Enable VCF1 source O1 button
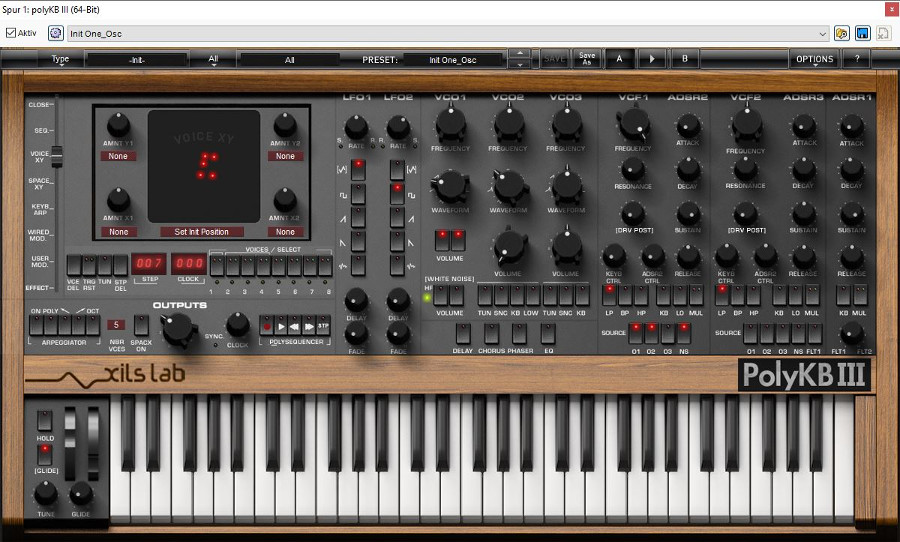 point(635,333)
